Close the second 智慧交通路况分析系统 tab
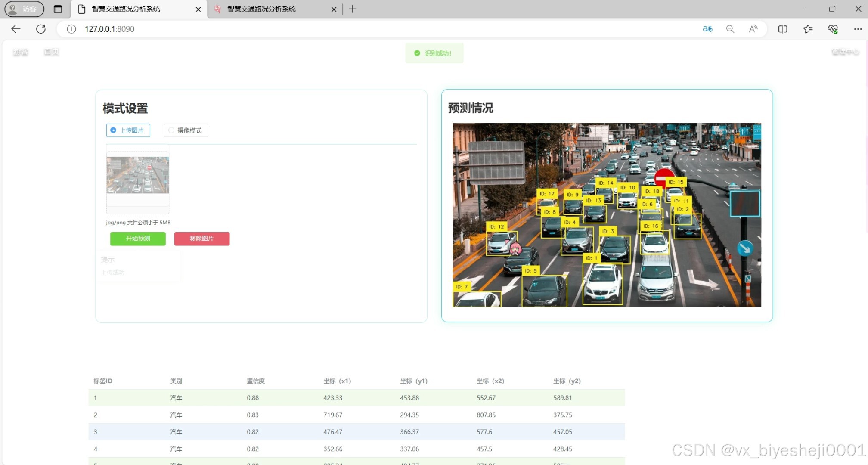 [334, 9]
